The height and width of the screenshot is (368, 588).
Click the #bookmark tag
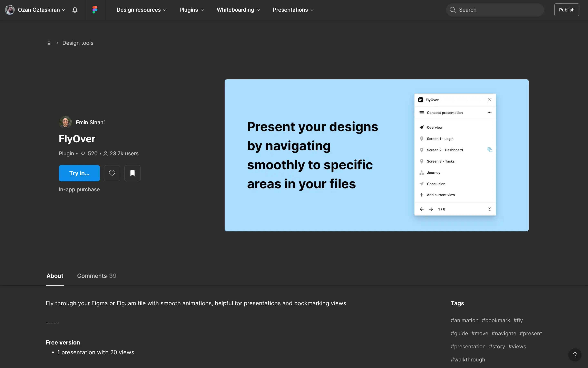coord(496,320)
